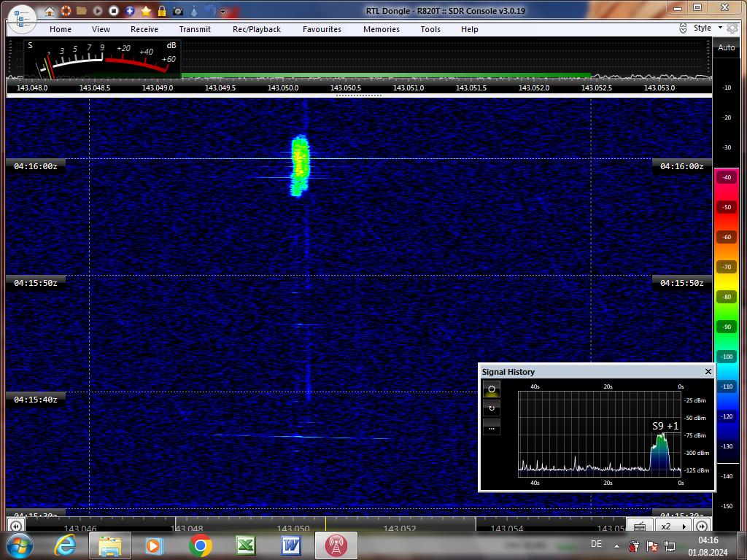Launch Google Chrome from the taskbar
Screen dimensions: 747x560
pos(201,545)
